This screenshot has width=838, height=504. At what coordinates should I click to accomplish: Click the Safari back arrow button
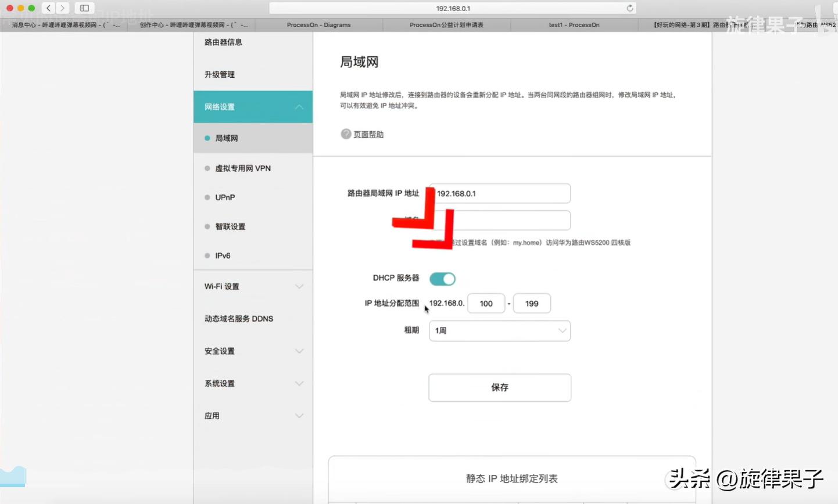[x=49, y=8]
